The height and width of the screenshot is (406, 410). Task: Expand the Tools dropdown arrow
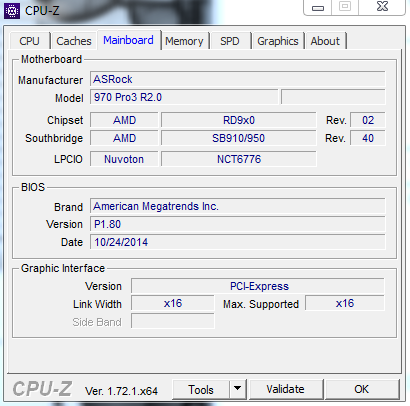[x=238, y=389]
